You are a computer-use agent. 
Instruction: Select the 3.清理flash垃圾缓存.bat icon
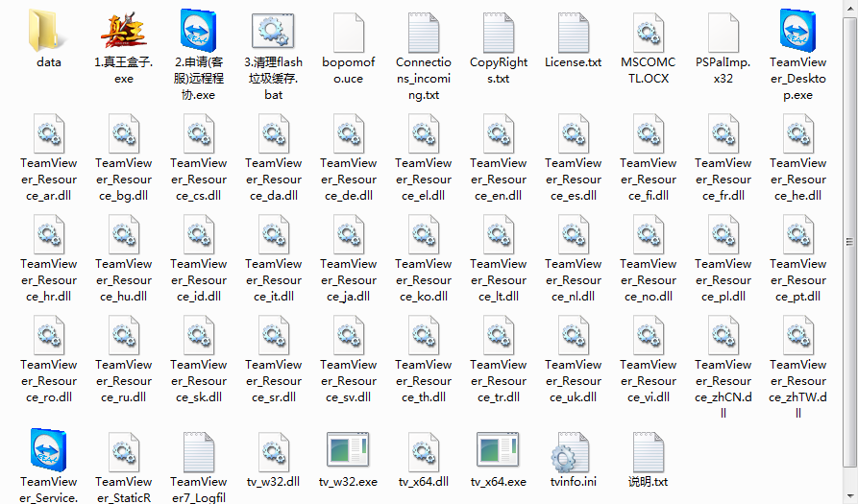pos(274,31)
